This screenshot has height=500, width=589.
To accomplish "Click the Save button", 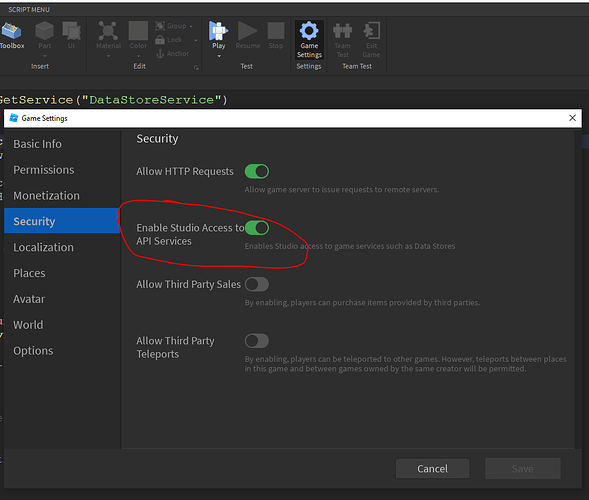I will 523,468.
